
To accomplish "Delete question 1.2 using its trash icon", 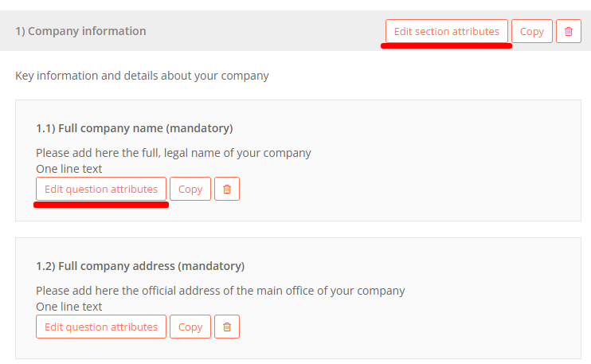I will [x=227, y=327].
